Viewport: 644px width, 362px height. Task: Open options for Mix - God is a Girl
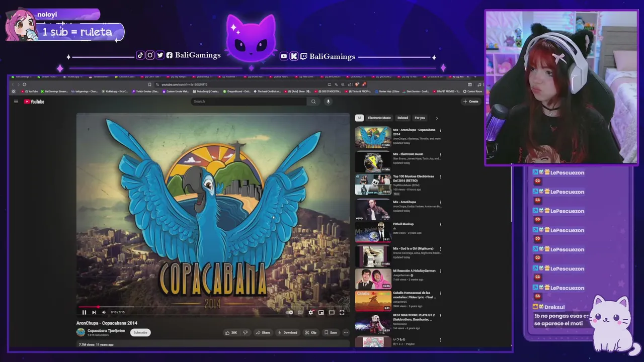click(440, 248)
